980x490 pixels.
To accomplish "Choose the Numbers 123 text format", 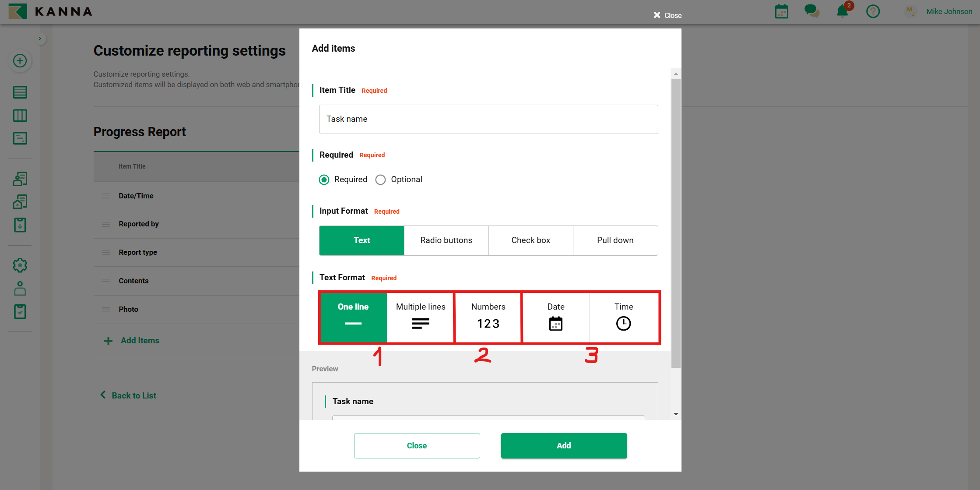I will click(x=488, y=317).
